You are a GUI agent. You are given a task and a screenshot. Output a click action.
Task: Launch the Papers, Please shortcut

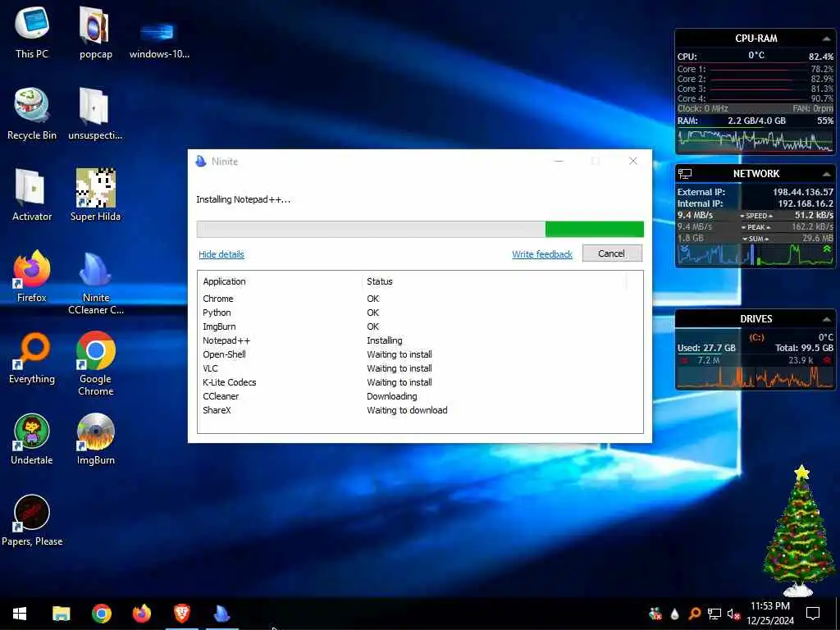[32, 520]
